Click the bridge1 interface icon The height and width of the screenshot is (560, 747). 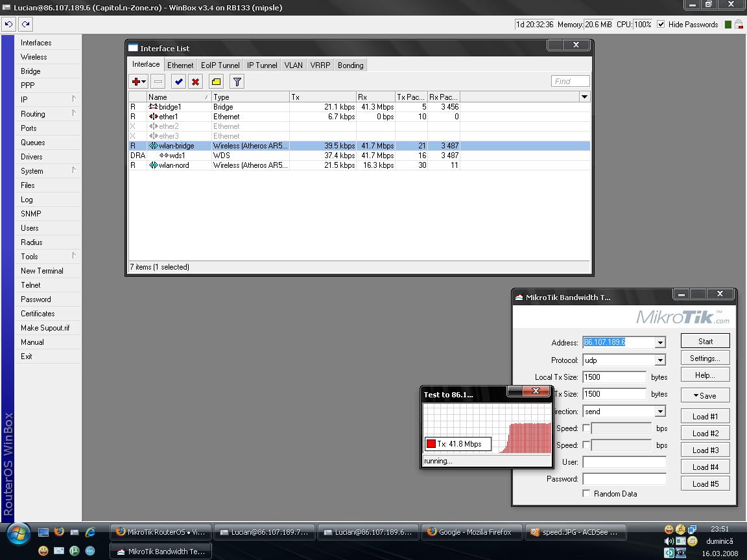(x=154, y=107)
